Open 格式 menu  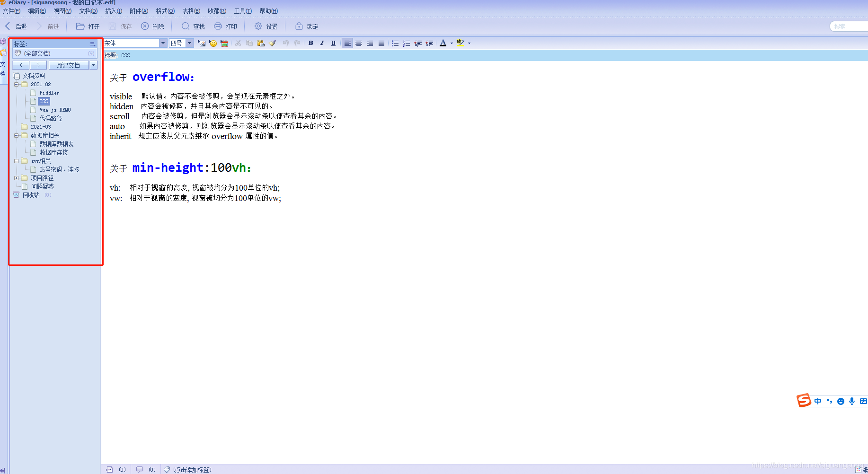point(165,11)
